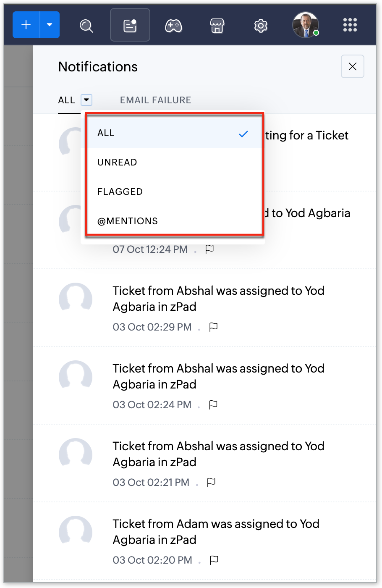The width and height of the screenshot is (382, 588).
Task: Click the blue plus add button
Action: click(26, 25)
